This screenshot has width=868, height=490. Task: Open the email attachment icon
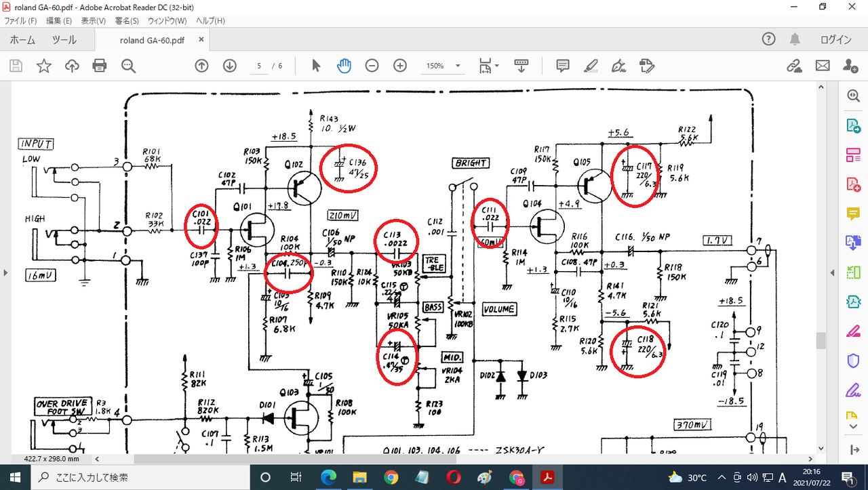click(823, 65)
